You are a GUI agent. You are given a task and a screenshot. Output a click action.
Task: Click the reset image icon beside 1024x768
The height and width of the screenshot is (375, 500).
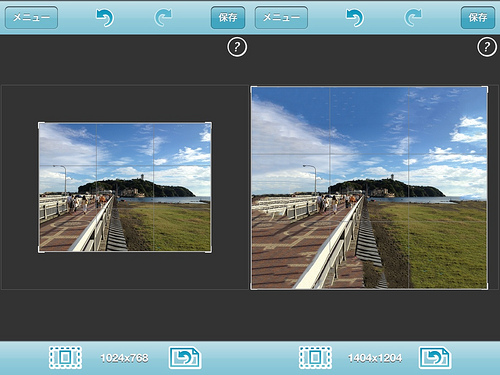pyautogui.click(x=185, y=358)
